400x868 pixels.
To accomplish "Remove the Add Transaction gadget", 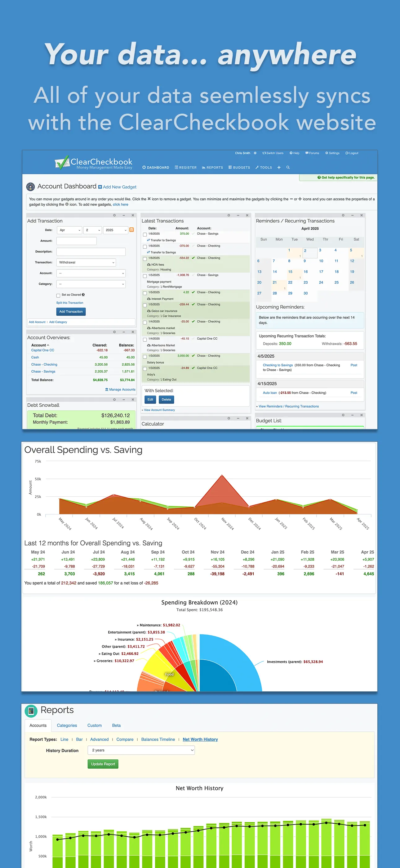I will click(x=133, y=215).
